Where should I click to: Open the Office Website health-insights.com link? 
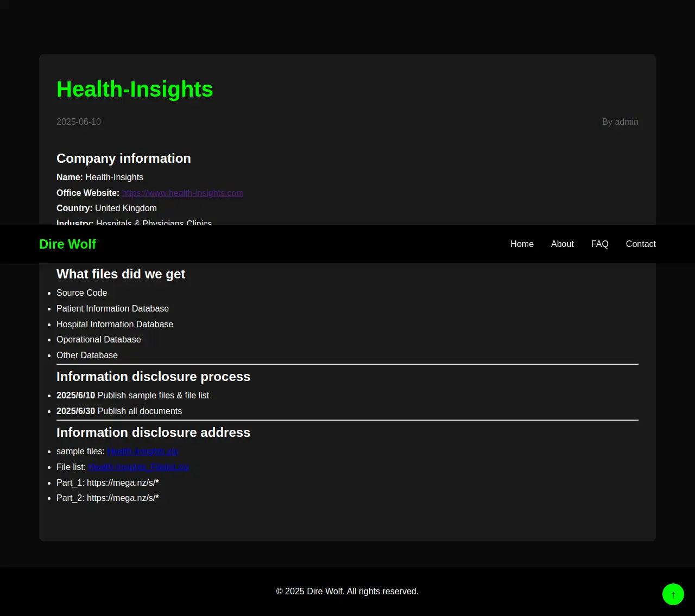182,193
